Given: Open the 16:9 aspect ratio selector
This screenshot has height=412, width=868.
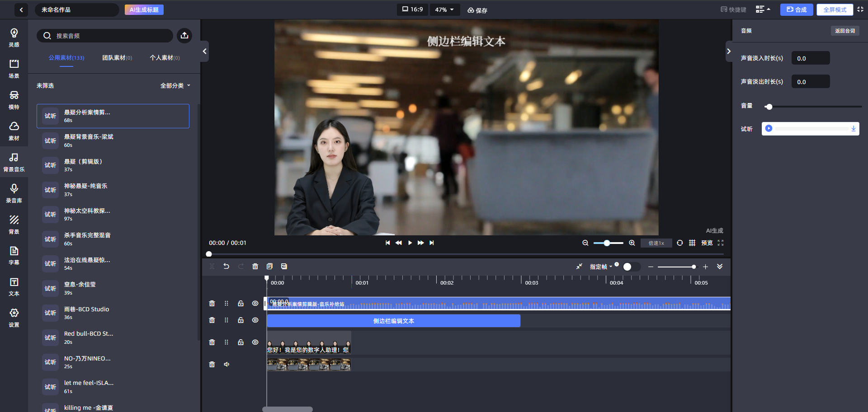Looking at the screenshot, I should tap(413, 9).
